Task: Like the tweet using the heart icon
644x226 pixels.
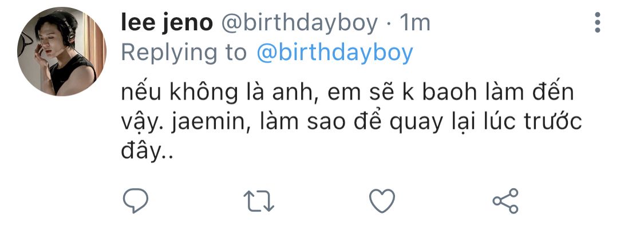Action: (382, 201)
